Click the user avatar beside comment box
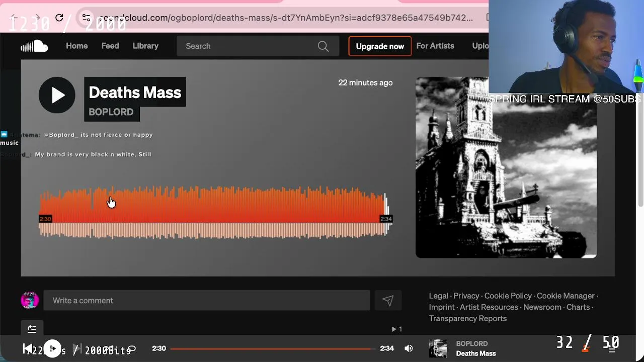The image size is (644, 362). coord(30,300)
